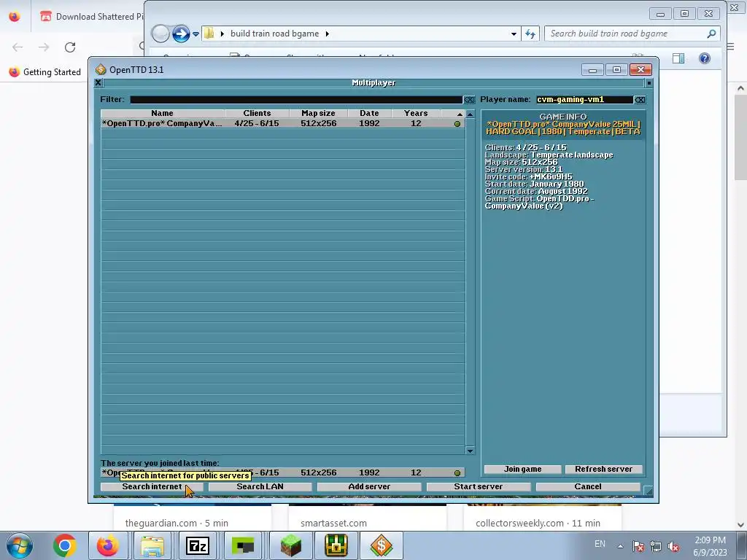Refresh the Explorer folder view
This screenshot has width=747, height=560.
[x=530, y=34]
